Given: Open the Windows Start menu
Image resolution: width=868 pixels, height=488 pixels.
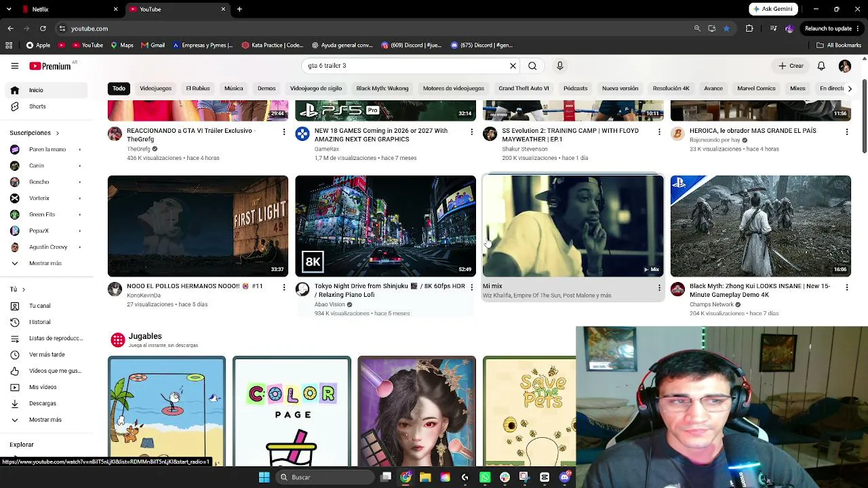Looking at the screenshot, I should [264, 477].
